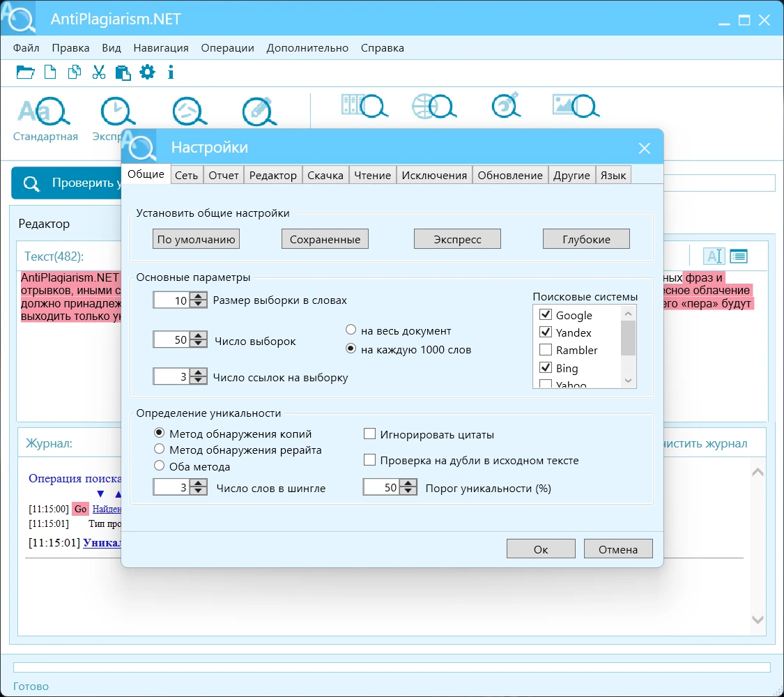The image size is (784, 697).
Task: Open the Файл menu
Action: pos(26,48)
